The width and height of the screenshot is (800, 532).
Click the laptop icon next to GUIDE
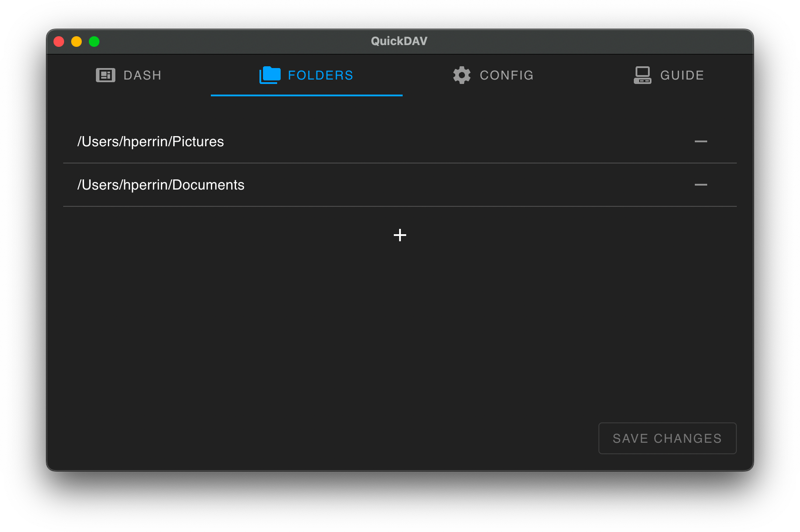pyautogui.click(x=642, y=75)
